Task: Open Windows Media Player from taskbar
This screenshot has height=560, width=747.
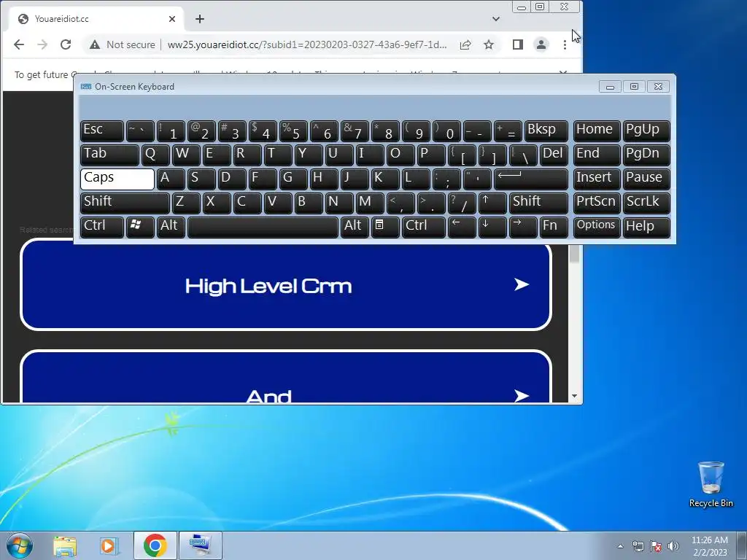Action: coord(109,545)
